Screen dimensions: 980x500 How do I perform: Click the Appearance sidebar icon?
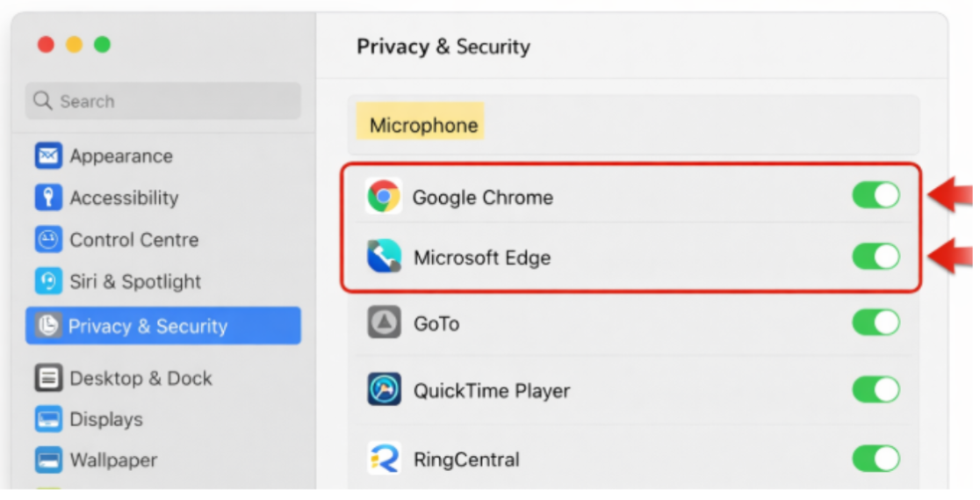(47, 156)
